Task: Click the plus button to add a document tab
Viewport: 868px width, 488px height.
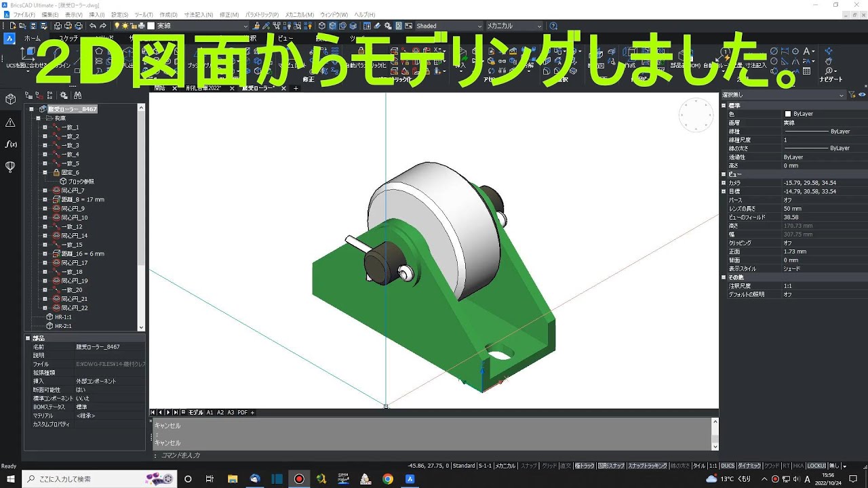Action: tap(296, 88)
